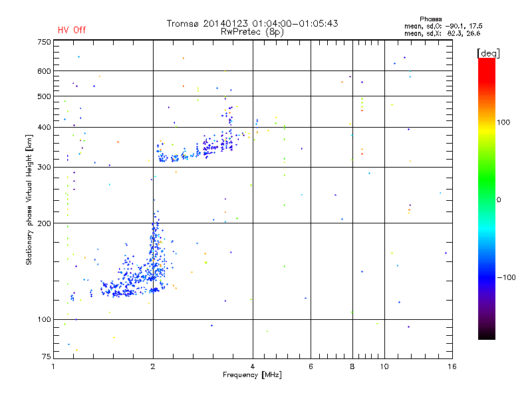Viewport: 532px width, 399px height.
Task: Select the plot title "Tromsø 20140123 01:04:00-01:05:43"
Action: pos(252,23)
